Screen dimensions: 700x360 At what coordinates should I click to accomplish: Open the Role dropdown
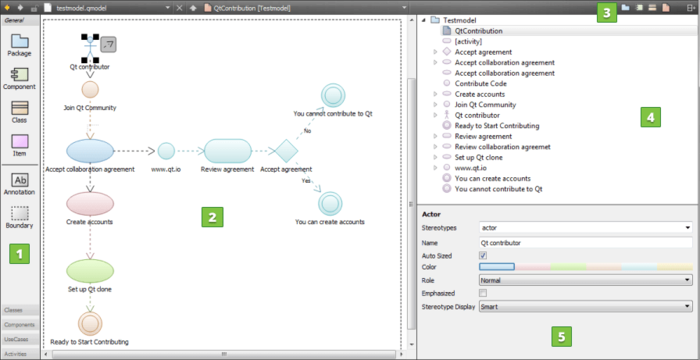[586, 280]
